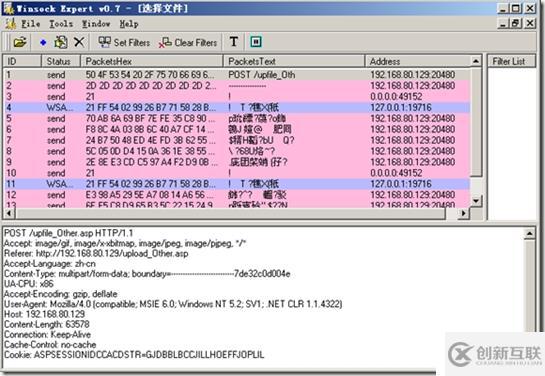
Task: Click packet list horizontal scroll left arrow
Action: point(9,213)
